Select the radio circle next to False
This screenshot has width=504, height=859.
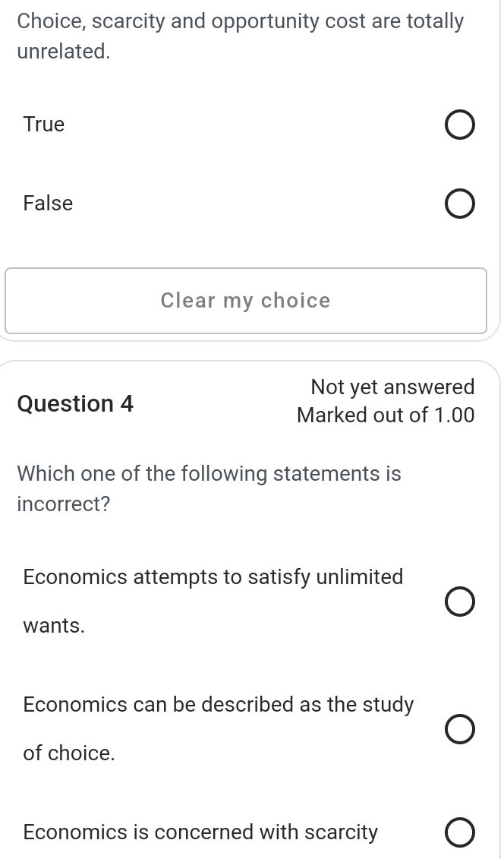click(460, 204)
